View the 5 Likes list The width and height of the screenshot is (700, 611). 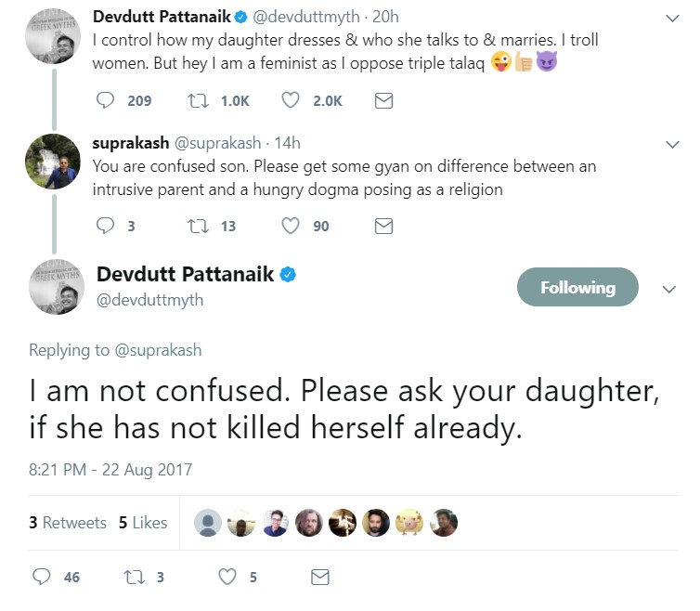143,523
